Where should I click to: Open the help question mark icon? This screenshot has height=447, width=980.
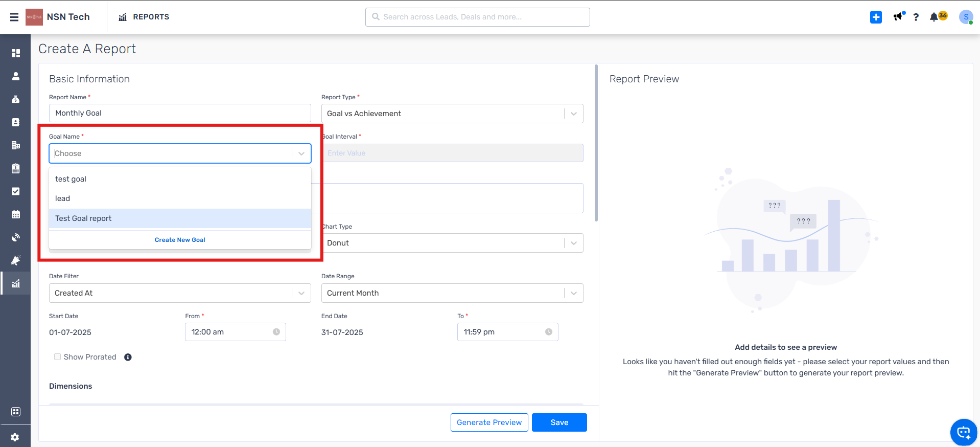point(916,17)
